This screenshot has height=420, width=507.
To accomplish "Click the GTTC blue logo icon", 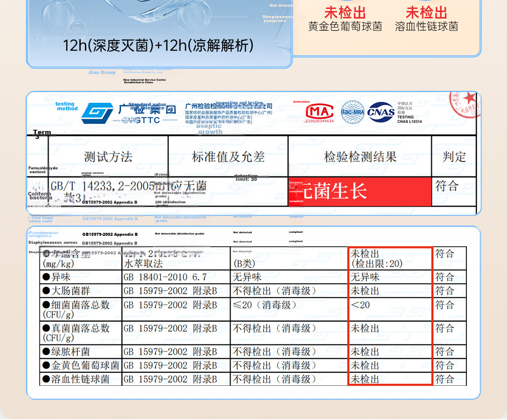I will (x=98, y=113).
